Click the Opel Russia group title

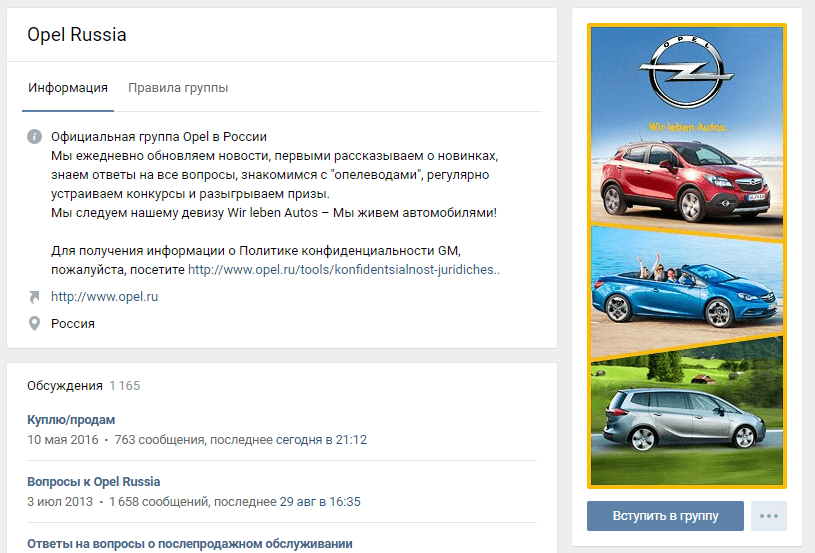[x=76, y=35]
